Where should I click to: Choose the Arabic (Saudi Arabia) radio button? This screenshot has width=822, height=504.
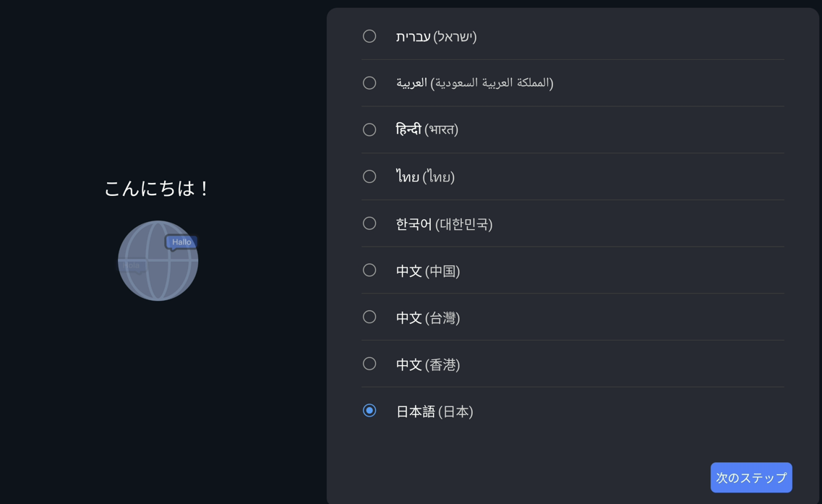point(369,83)
